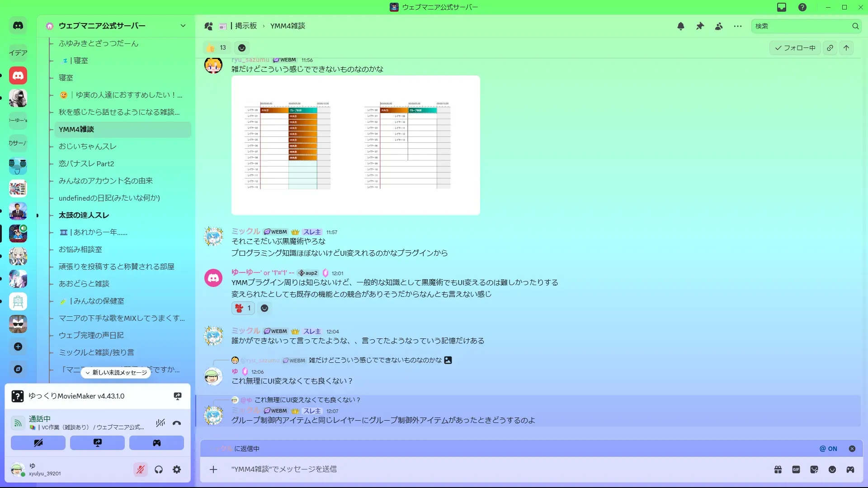Click the gift icon in message bar
The width and height of the screenshot is (868, 488).
pyautogui.click(x=778, y=469)
